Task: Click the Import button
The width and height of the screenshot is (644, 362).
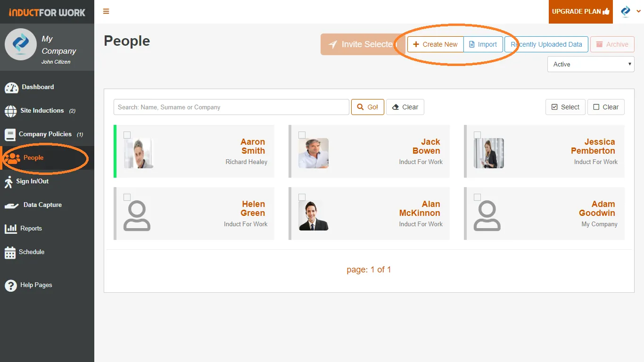Action: tap(483, 44)
